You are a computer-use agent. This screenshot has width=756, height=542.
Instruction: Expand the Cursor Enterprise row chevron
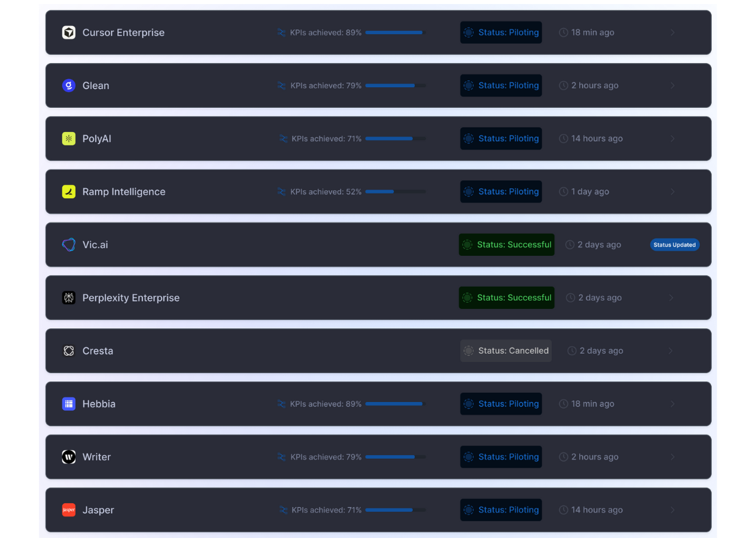tap(673, 32)
